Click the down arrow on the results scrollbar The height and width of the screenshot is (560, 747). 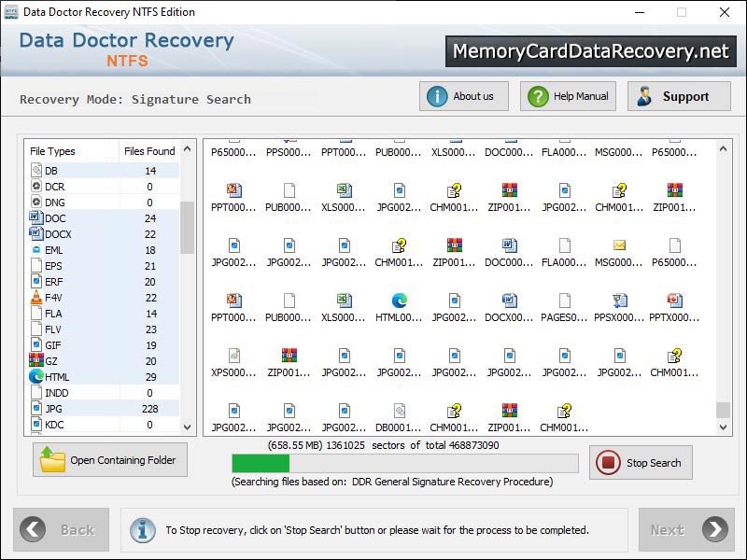click(724, 427)
